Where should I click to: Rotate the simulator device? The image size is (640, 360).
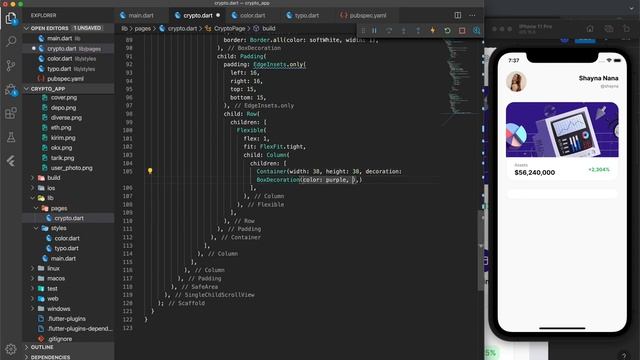627,29
